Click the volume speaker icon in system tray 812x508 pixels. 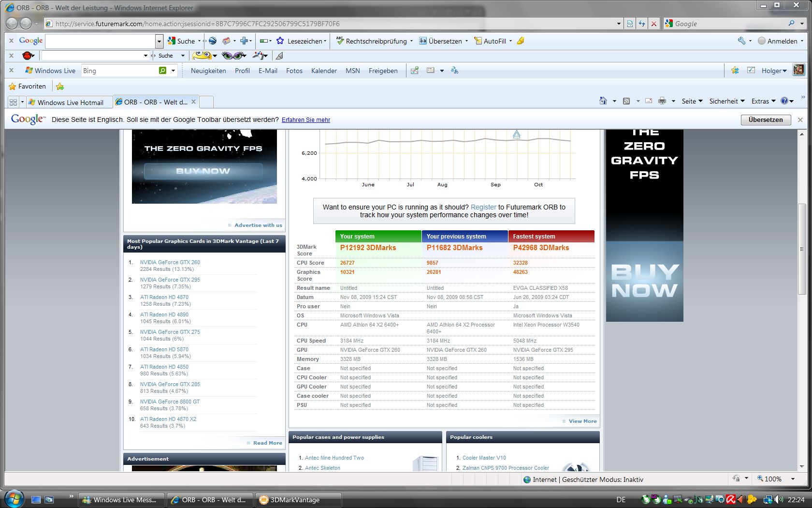coord(778,499)
